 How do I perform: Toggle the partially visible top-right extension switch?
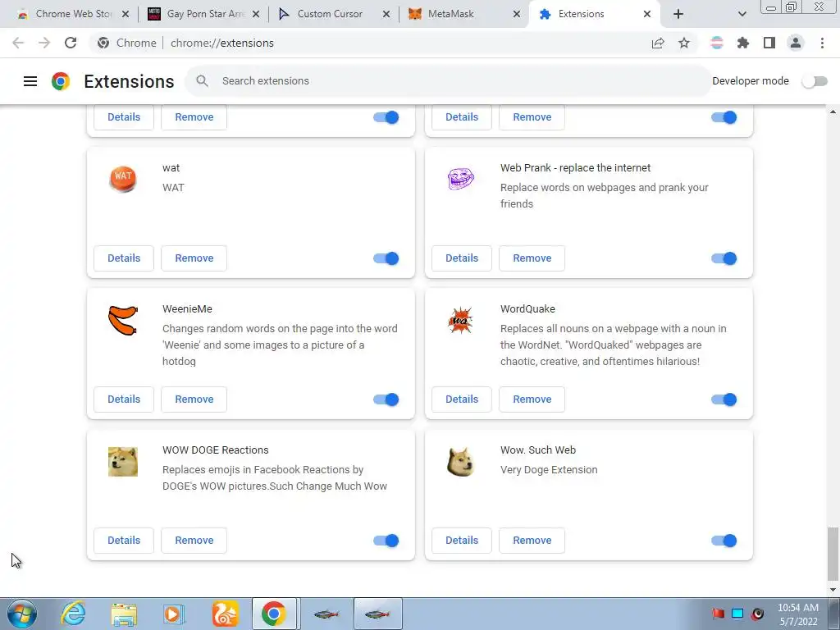click(x=724, y=117)
